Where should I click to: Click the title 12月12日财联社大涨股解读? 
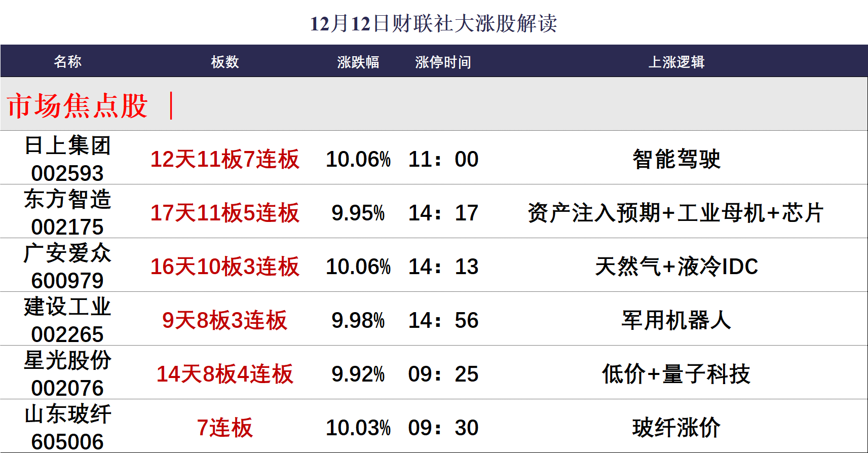pos(434,23)
